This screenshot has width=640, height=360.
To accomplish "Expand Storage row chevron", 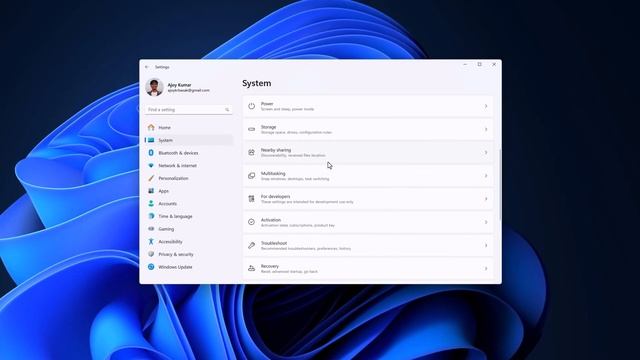I will [486, 129].
